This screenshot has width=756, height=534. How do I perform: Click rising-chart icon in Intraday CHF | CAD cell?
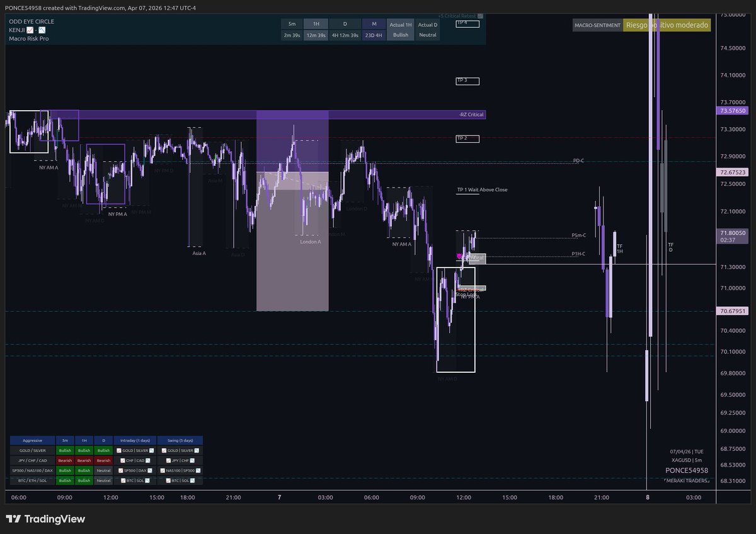click(x=123, y=460)
